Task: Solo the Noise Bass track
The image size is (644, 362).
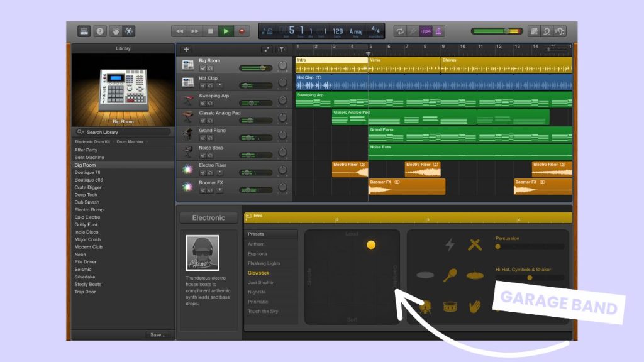Action: 210,156
